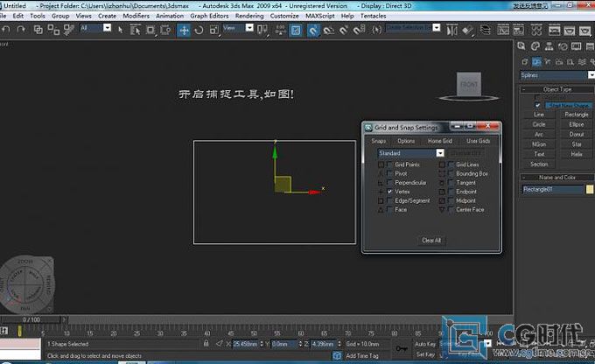This screenshot has width=595, height=364.
Task: Uncheck the Vertex snap checkbox
Action: [x=389, y=192]
